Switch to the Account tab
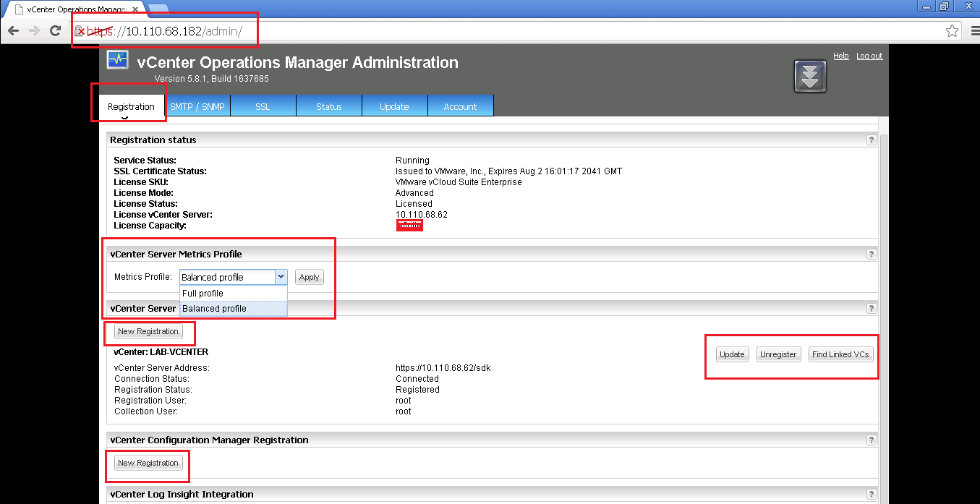The width and height of the screenshot is (980, 504). point(460,106)
